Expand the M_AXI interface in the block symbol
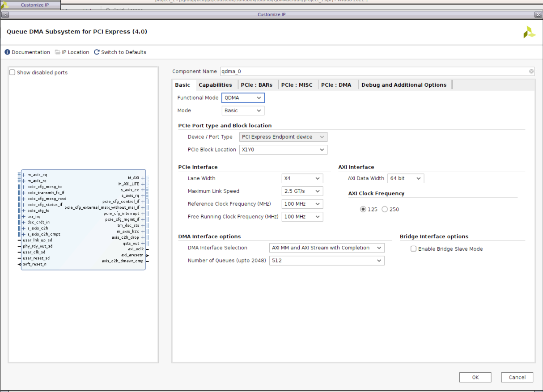 coord(142,177)
